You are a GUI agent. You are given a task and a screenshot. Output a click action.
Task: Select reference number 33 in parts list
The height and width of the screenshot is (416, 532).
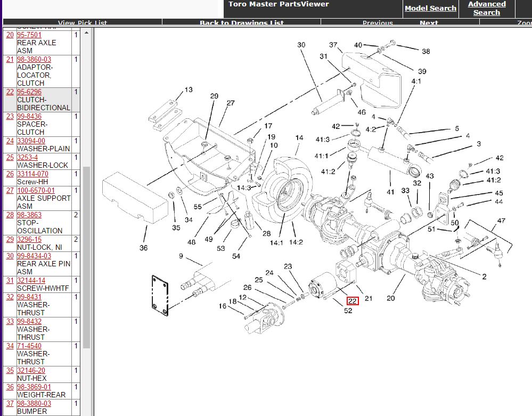click(10, 321)
